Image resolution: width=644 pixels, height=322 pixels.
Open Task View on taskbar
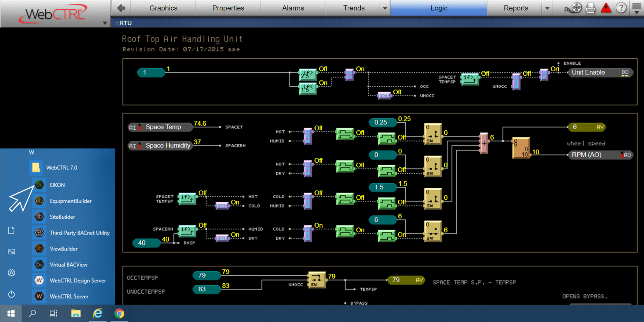tap(53, 313)
